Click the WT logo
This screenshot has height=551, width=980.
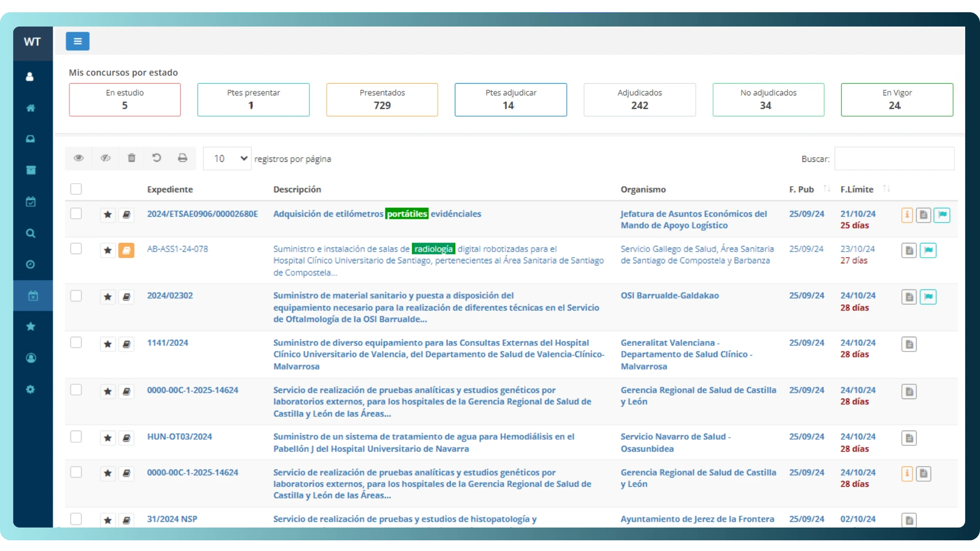pos(33,42)
